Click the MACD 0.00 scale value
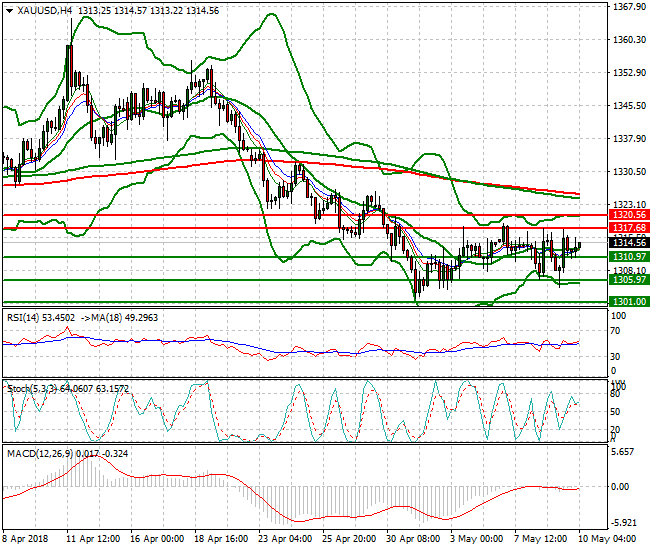 click(620, 487)
